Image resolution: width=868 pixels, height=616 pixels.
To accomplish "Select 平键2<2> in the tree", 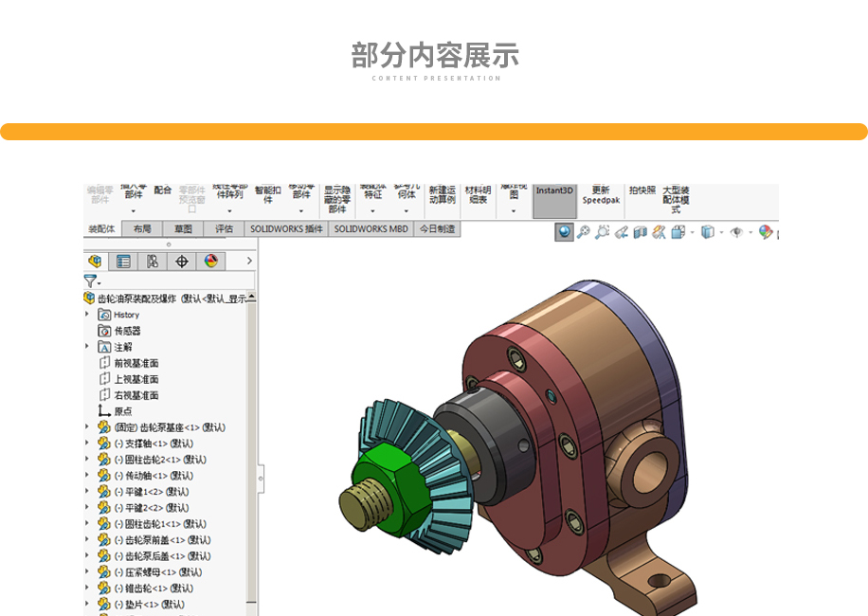I will [x=152, y=508].
